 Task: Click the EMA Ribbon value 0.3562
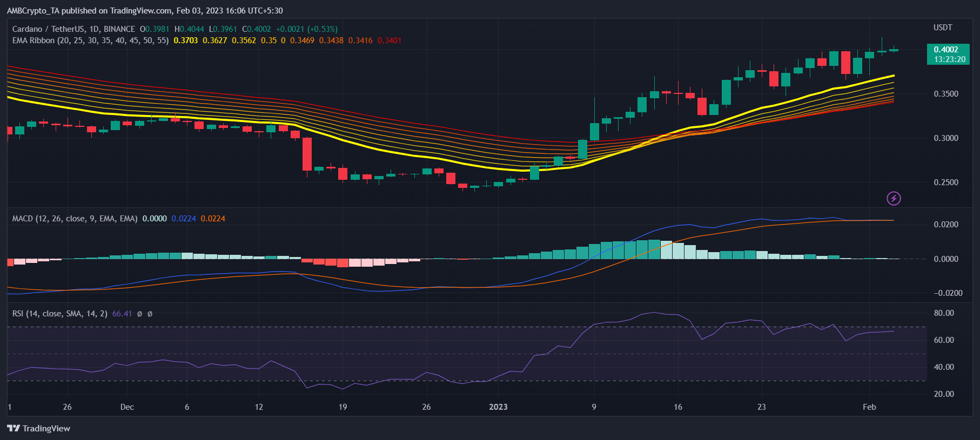pos(244,40)
